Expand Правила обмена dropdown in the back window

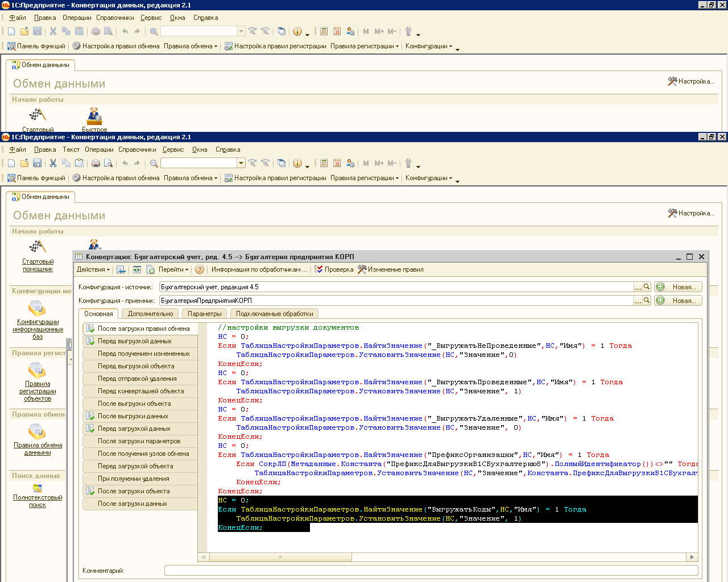(x=191, y=46)
